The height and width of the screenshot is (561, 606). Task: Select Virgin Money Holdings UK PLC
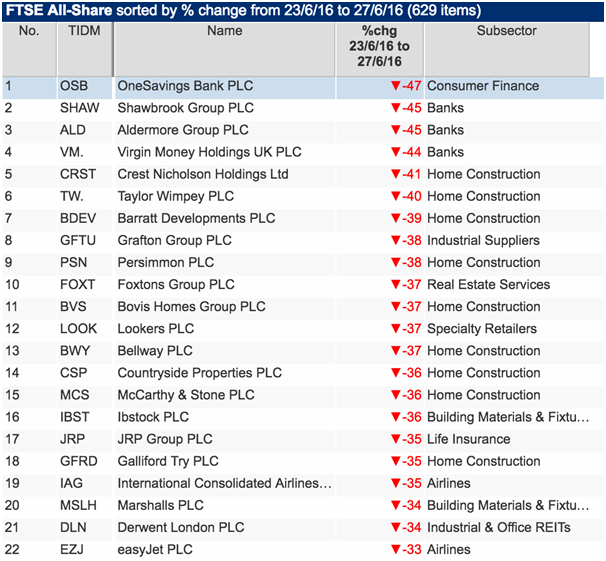pos(209,152)
